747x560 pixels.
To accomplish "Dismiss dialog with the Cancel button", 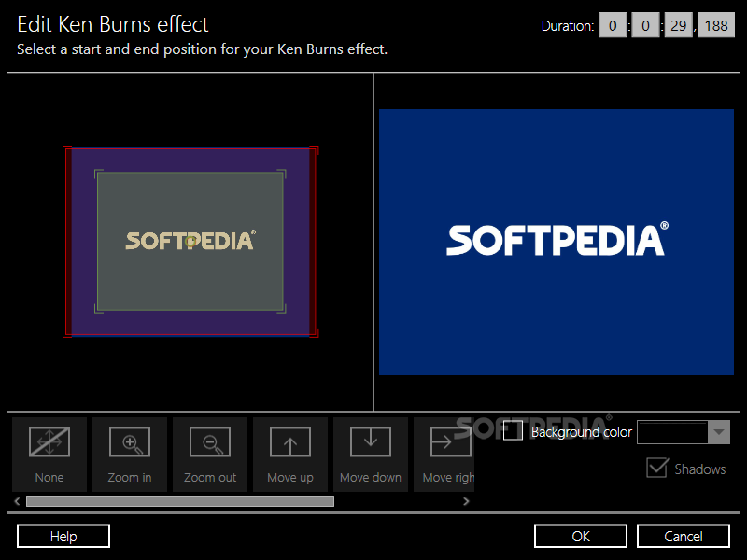I will click(x=684, y=536).
